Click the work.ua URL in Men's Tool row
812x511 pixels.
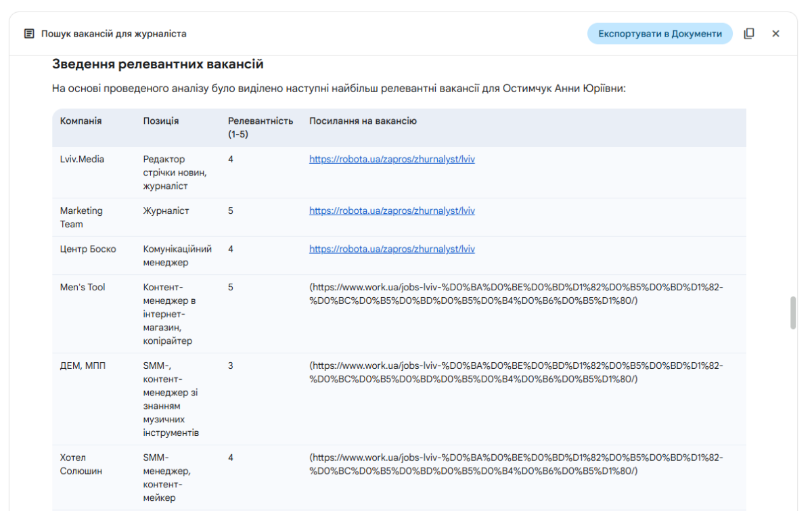point(516,294)
